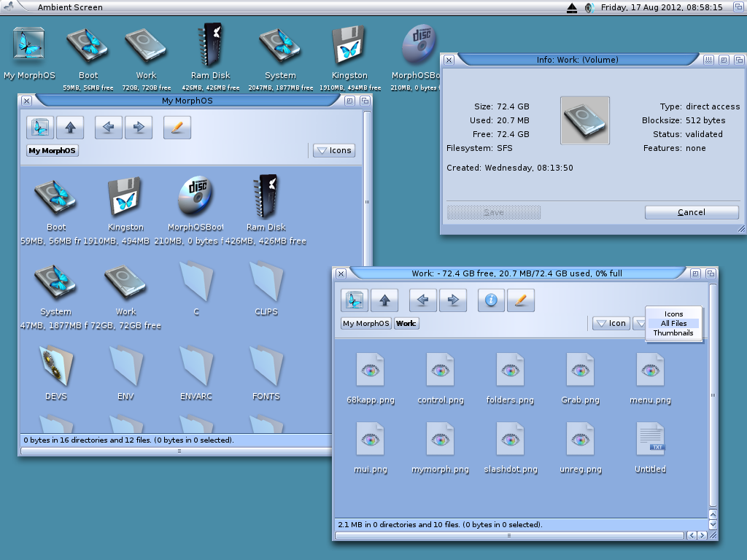
Task: Open the Icon view dropdown in Work window
Action: [611, 323]
